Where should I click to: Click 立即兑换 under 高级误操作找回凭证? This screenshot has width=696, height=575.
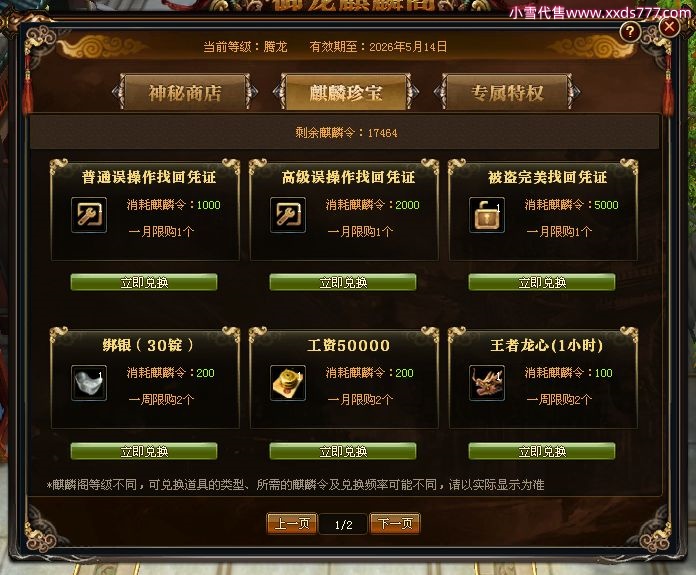click(343, 282)
